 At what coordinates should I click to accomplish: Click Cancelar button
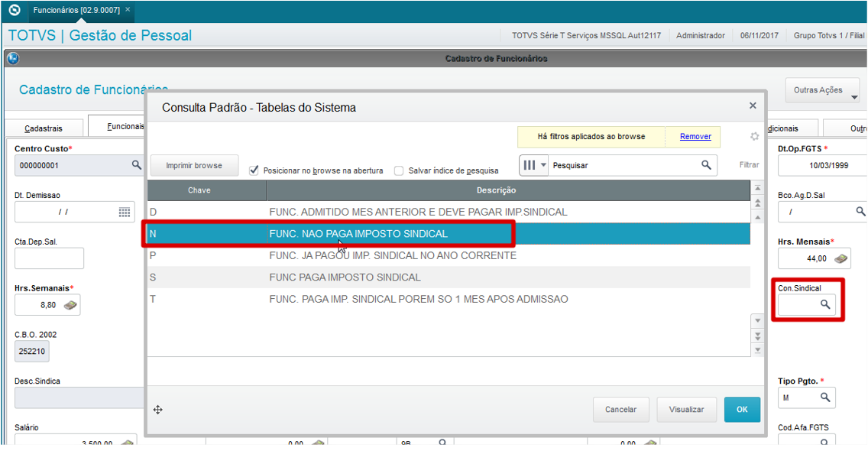tap(620, 410)
